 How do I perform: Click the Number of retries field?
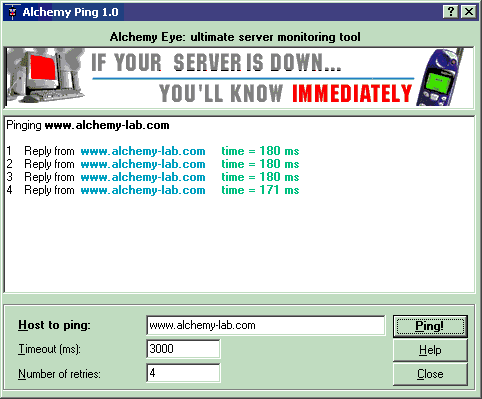[x=183, y=373]
